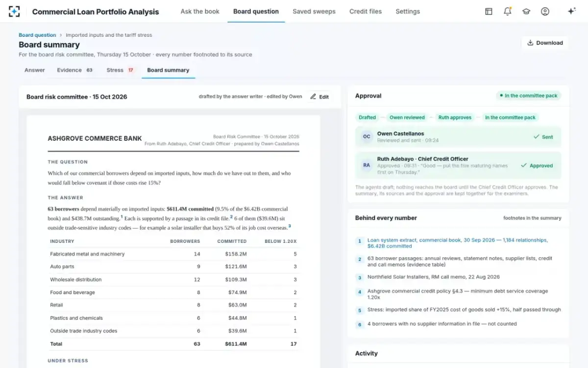Click the Drafted status chip

point(367,117)
